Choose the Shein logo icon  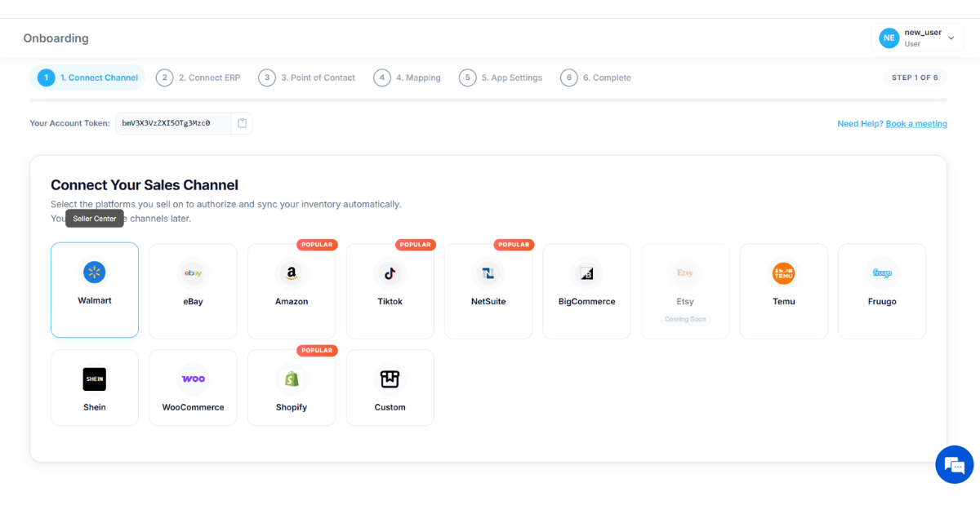[95, 379]
